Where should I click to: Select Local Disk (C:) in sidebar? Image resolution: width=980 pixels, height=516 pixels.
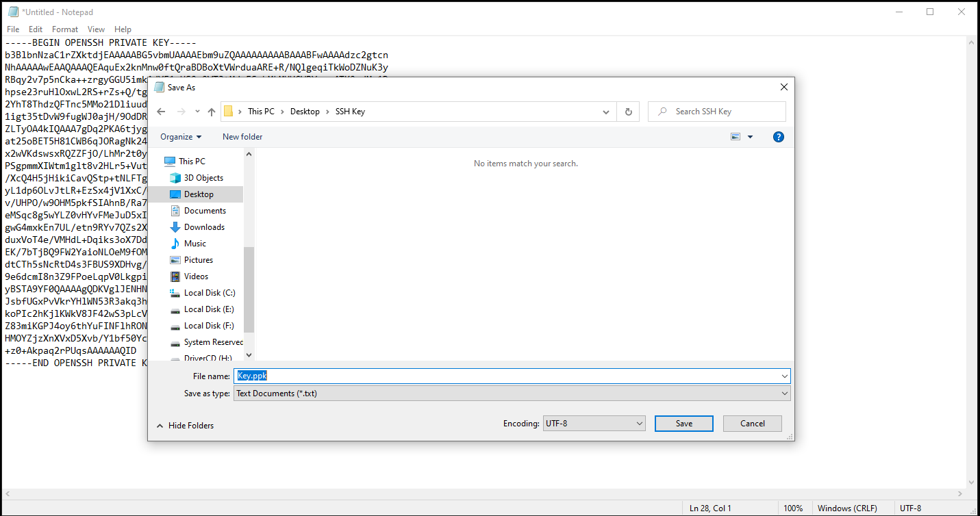coord(209,293)
